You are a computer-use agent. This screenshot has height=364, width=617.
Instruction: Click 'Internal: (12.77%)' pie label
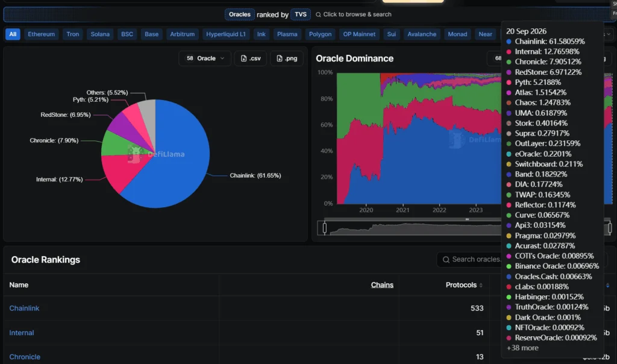click(60, 180)
